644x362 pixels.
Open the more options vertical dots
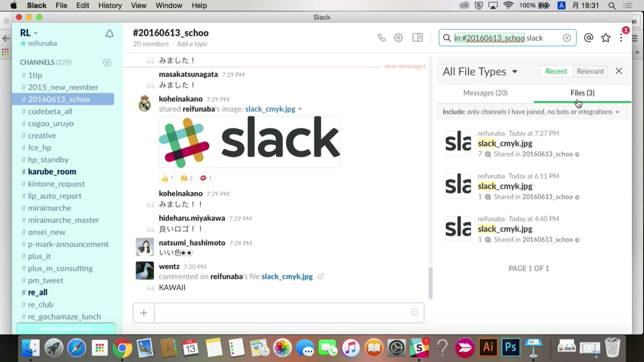tap(622, 38)
